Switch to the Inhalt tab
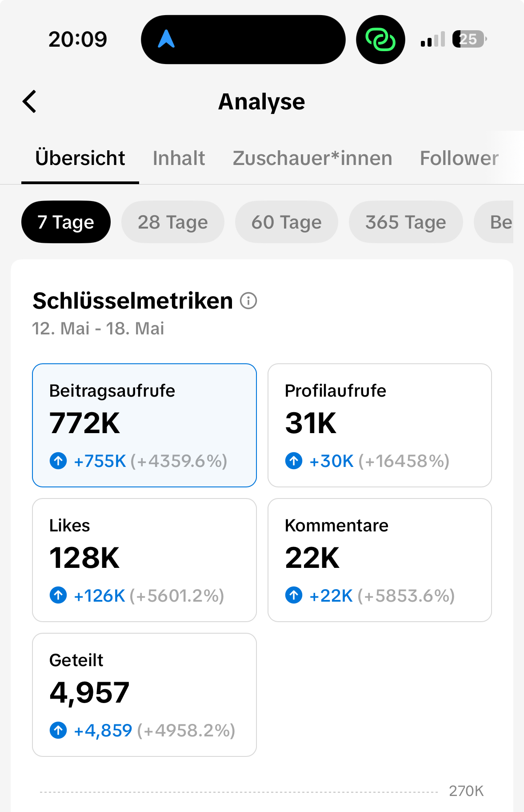 (x=179, y=158)
